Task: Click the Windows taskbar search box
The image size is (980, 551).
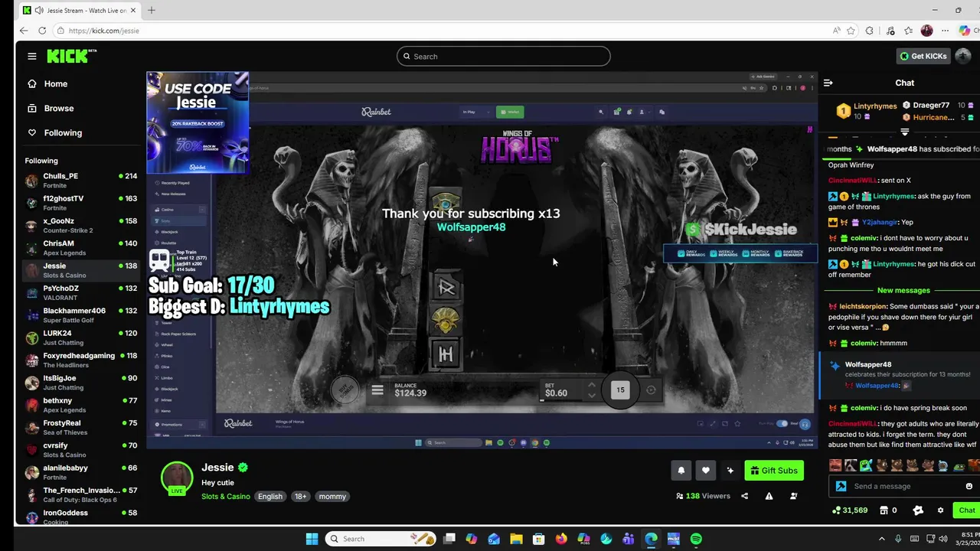Action: pyautogui.click(x=381, y=539)
